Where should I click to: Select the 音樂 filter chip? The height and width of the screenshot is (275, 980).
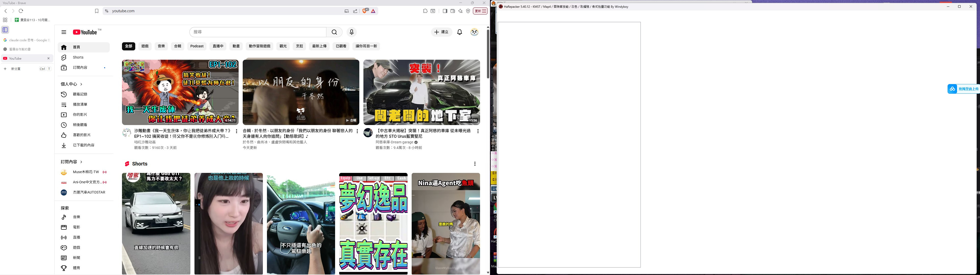tap(161, 46)
